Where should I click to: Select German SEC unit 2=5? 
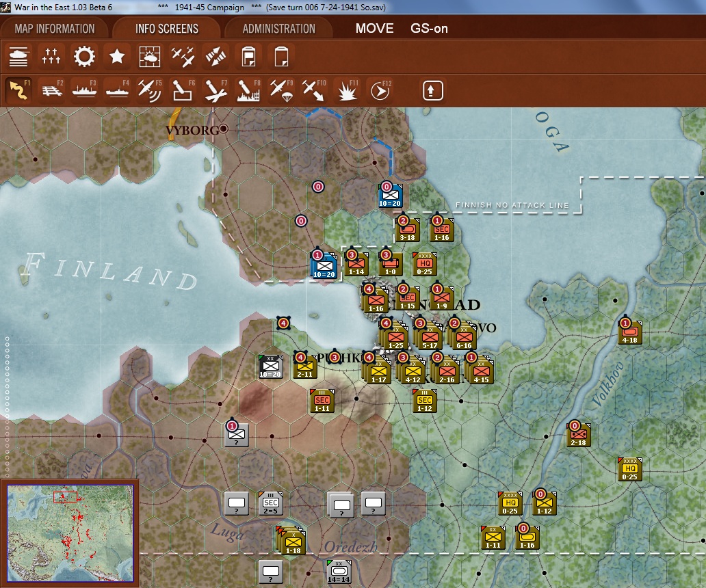pyautogui.click(x=271, y=503)
